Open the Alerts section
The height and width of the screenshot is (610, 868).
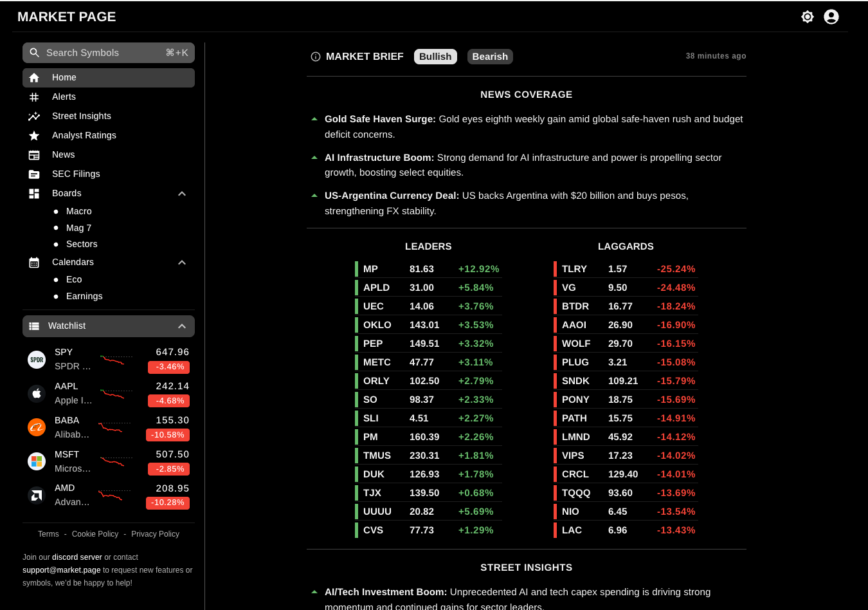pos(64,97)
